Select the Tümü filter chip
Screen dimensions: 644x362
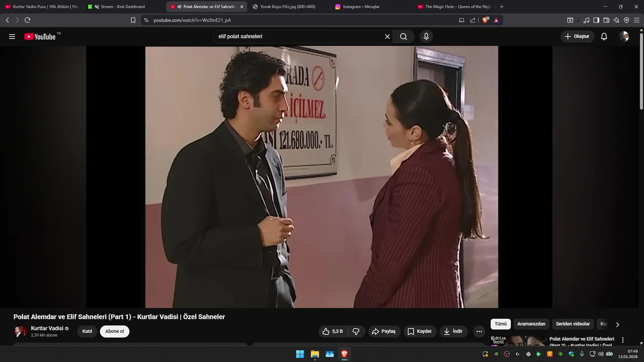(x=501, y=324)
